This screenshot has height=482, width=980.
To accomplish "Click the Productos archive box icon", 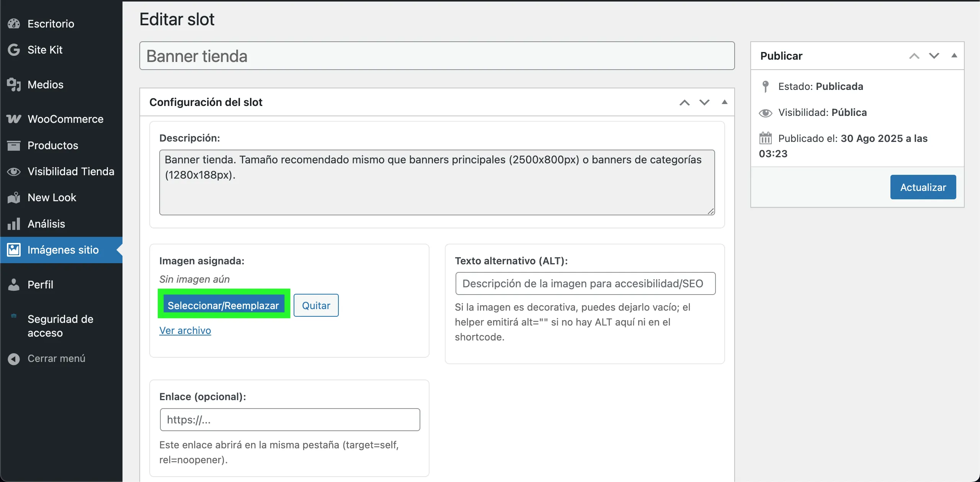I will pyautogui.click(x=14, y=145).
